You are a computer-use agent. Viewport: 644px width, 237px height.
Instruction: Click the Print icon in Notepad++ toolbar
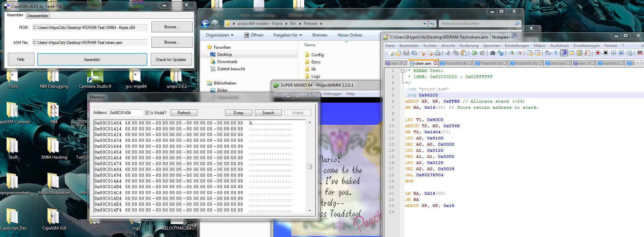pyautogui.click(x=438, y=53)
